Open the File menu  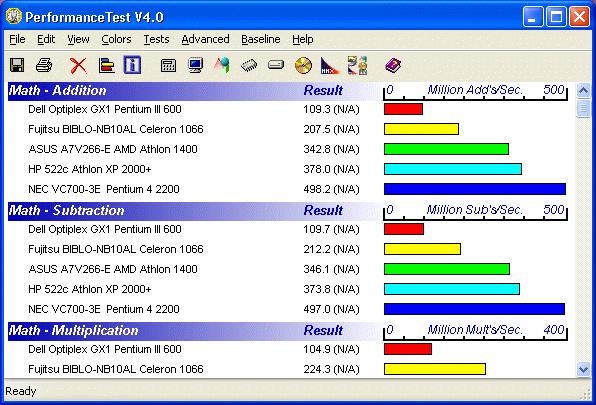tap(17, 39)
